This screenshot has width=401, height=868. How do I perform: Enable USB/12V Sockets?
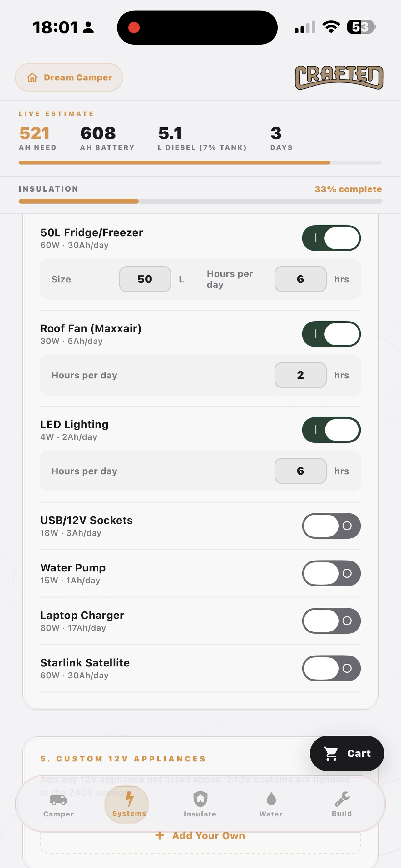pyautogui.click(x=331, y=526)
